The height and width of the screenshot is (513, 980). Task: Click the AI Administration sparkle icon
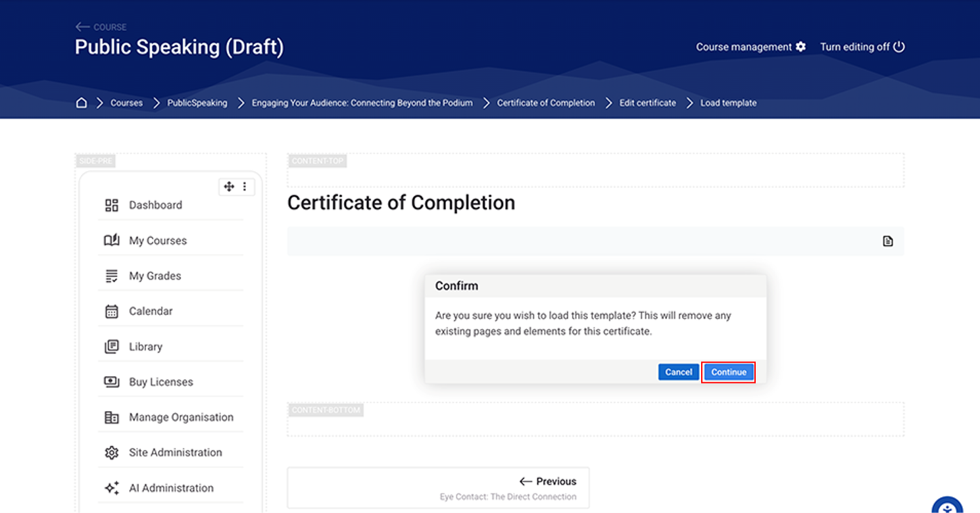click(112, 488)
